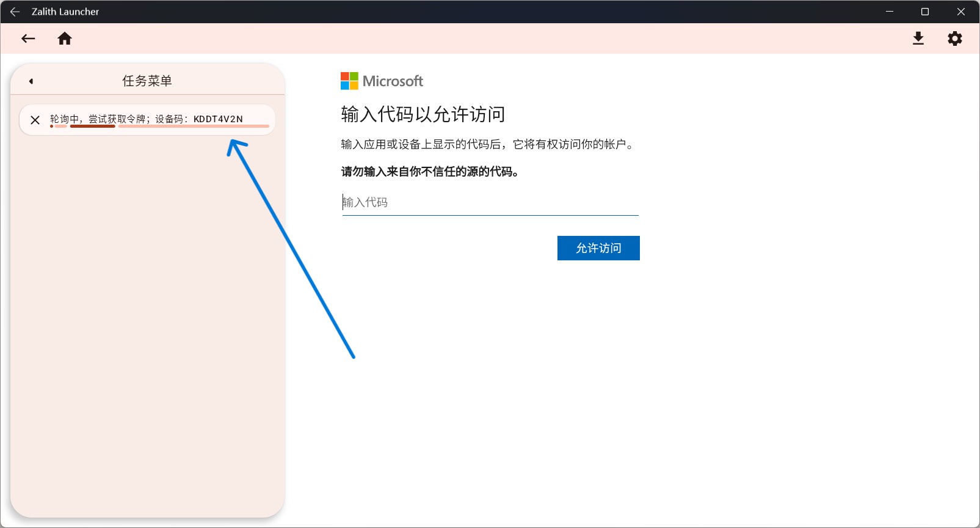Click the bold 请勿输入来自你不信任的源的代码 warning
Image resolution: width=980 pixels, height=528 pixels.
point(430,172)
